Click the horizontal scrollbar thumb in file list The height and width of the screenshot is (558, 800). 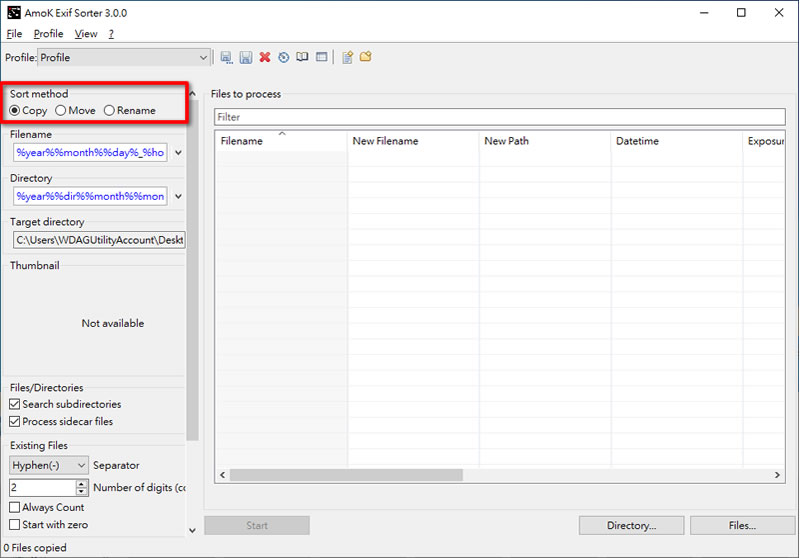[x=346, y=475]
